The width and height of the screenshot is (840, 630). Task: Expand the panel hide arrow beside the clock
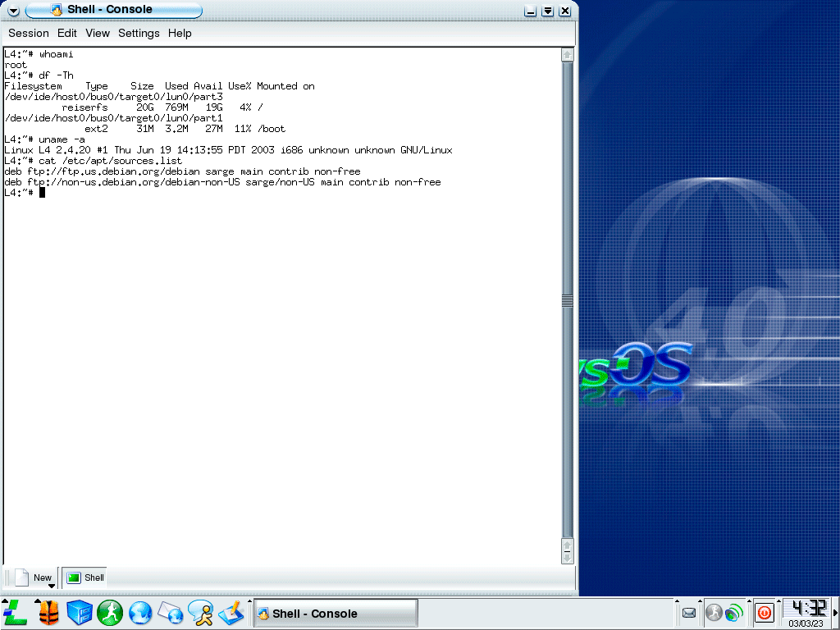click(x=834, y=613)
